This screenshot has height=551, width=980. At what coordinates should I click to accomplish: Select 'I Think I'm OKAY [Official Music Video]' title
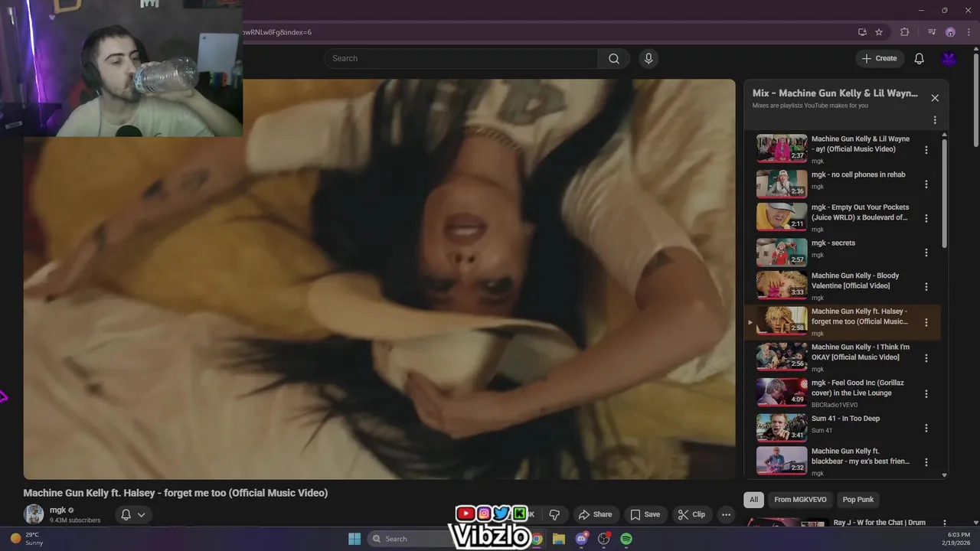point(861,352)
